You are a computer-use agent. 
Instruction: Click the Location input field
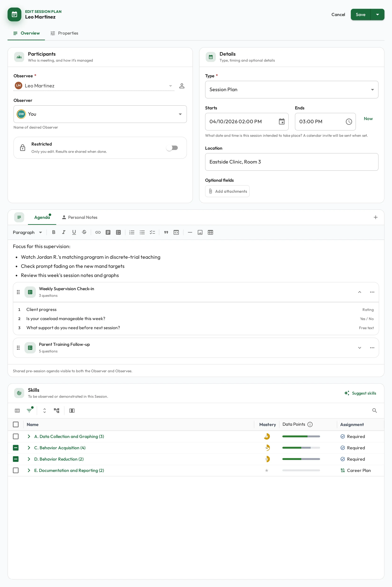click(291, 162)
